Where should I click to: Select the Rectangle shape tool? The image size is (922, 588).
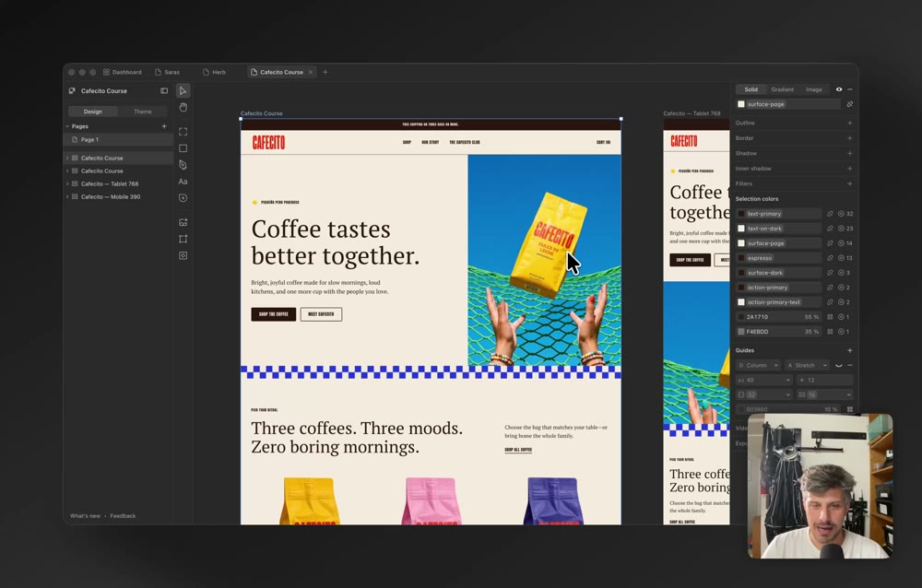pyautogui.click(x=183, y=148)
